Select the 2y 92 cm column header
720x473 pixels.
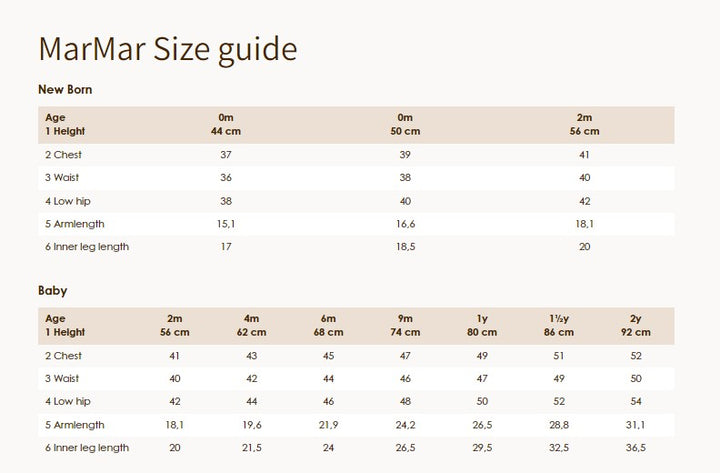coord(636,325)
